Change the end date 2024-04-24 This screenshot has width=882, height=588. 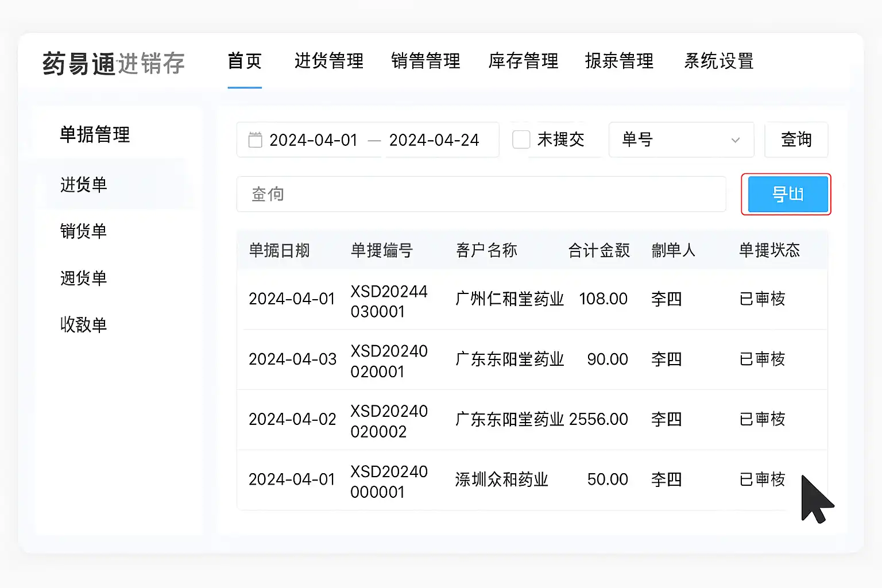pos(434,140)
